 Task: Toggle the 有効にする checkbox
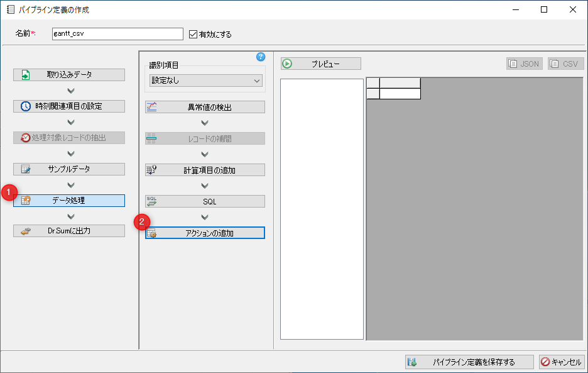click(x=193, y=34)
